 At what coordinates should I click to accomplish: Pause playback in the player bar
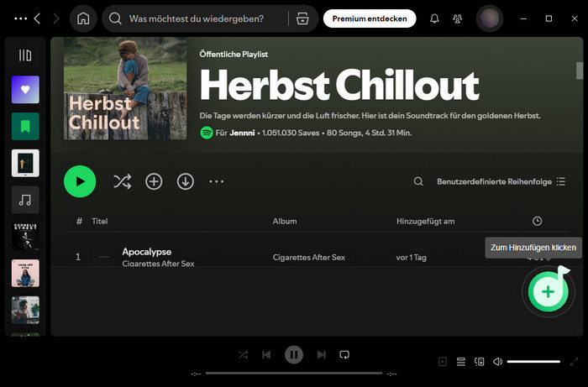(294, 354)
